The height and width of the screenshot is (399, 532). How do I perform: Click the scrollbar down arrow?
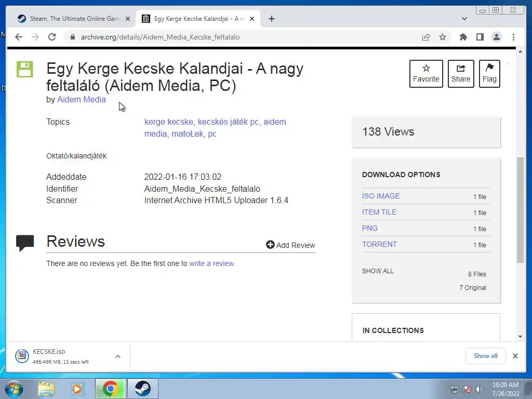520,337
